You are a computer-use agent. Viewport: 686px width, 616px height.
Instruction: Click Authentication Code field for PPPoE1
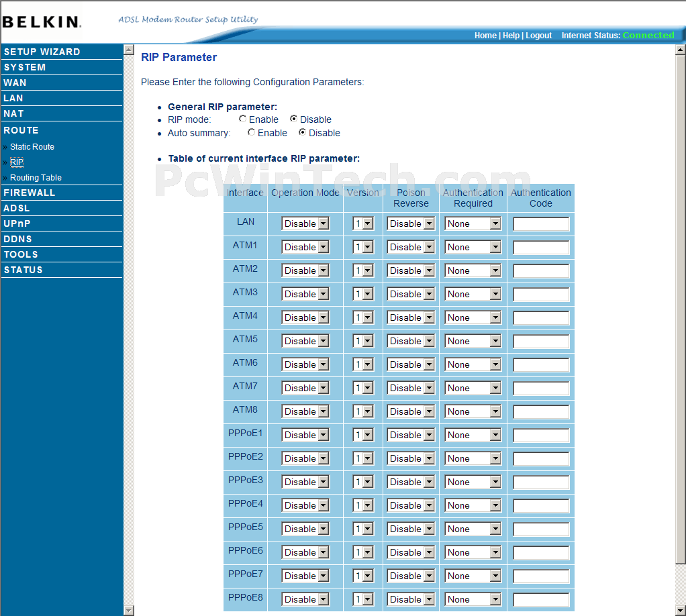pyautogui.click(x=541, y=435)
